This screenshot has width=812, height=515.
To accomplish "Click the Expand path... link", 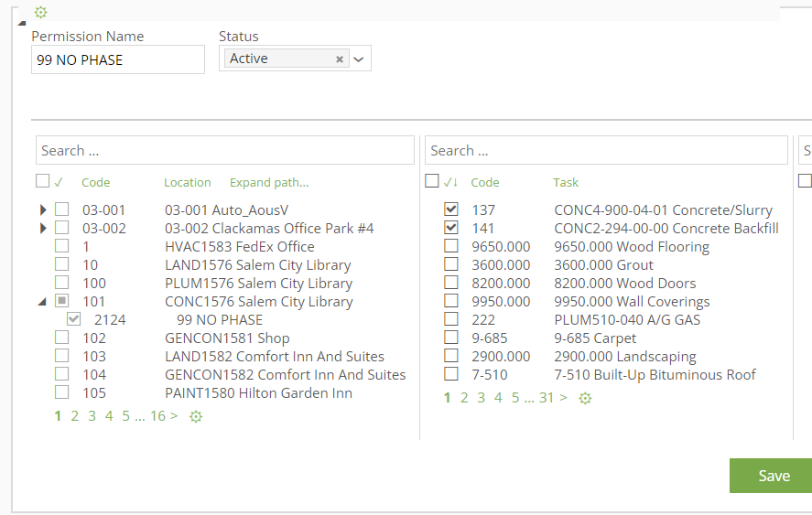I will [x=269, y=182].
